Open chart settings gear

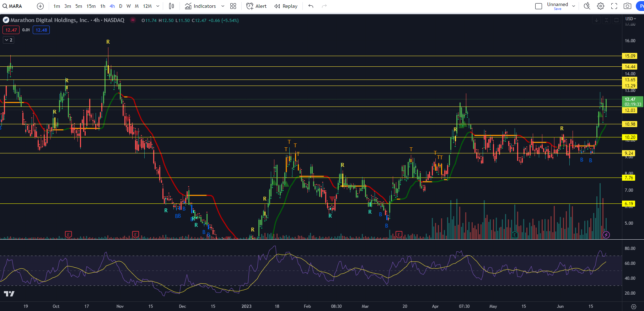[601, 6]
